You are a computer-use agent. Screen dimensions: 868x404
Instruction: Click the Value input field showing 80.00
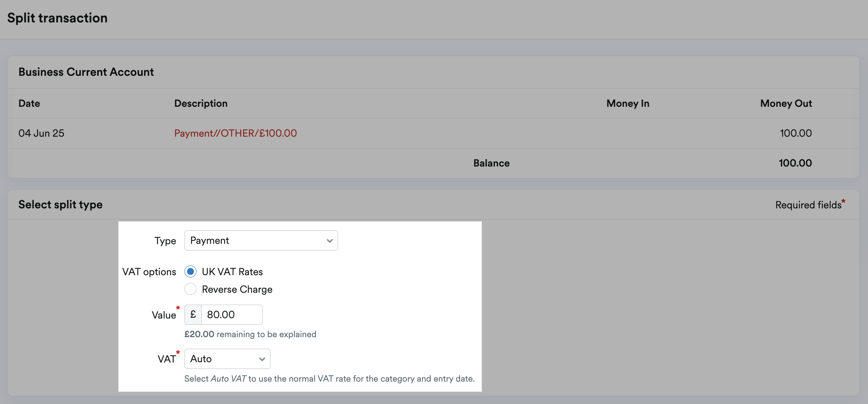232,315
